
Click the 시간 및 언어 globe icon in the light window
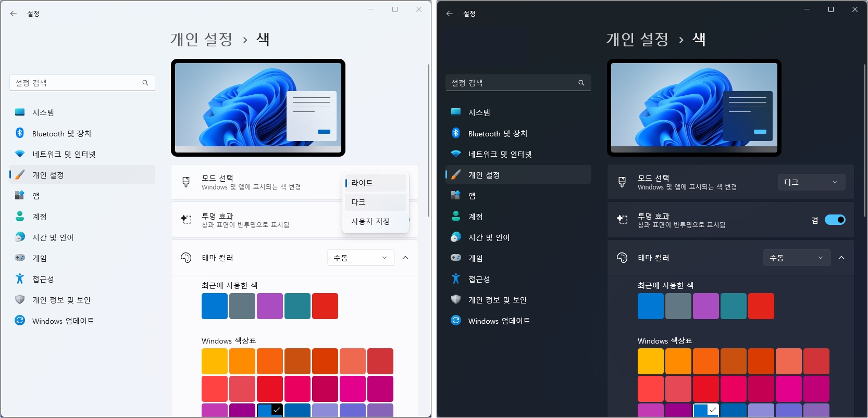(x=20, y=237)
